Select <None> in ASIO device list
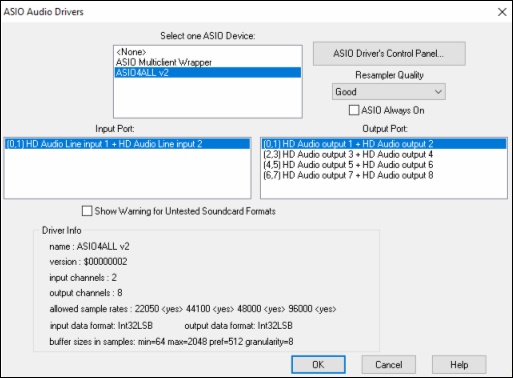The width and height of the screenshot is (513, 378). 208,52
